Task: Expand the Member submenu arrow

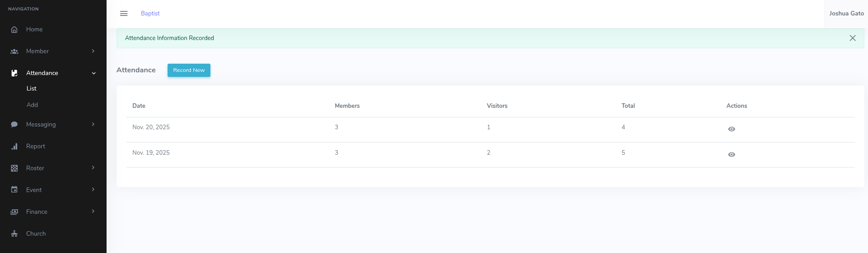Action: click(93, 51)
